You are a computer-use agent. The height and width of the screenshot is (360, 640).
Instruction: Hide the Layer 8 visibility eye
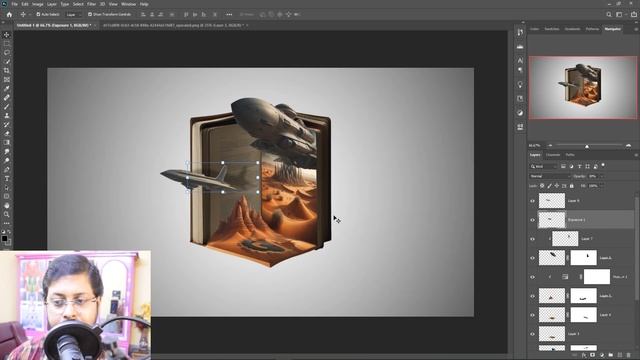pyautogui.click(x=532, y=201)
